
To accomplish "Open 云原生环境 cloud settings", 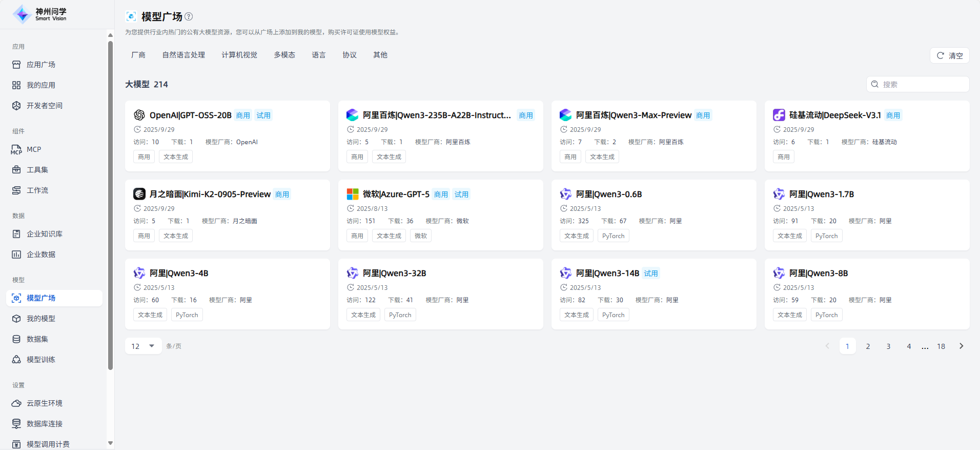I will click(x=44, y=403).
